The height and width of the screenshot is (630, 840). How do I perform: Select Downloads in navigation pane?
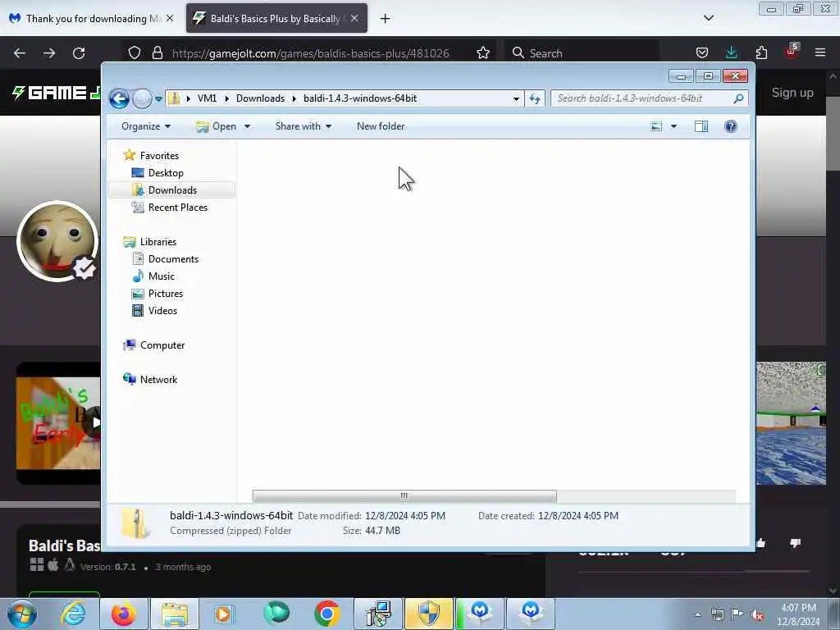tap(171, 190)
